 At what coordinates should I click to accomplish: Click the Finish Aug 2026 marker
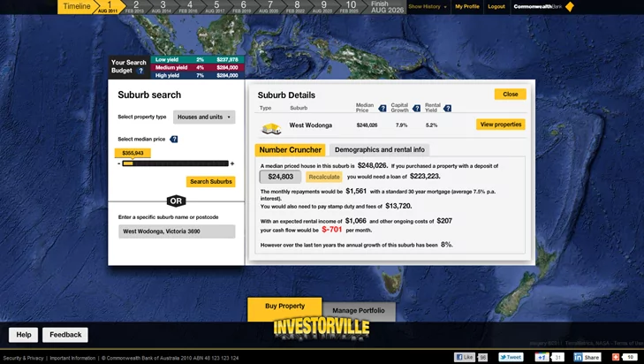pyautogui.click(x=386, y=7)
